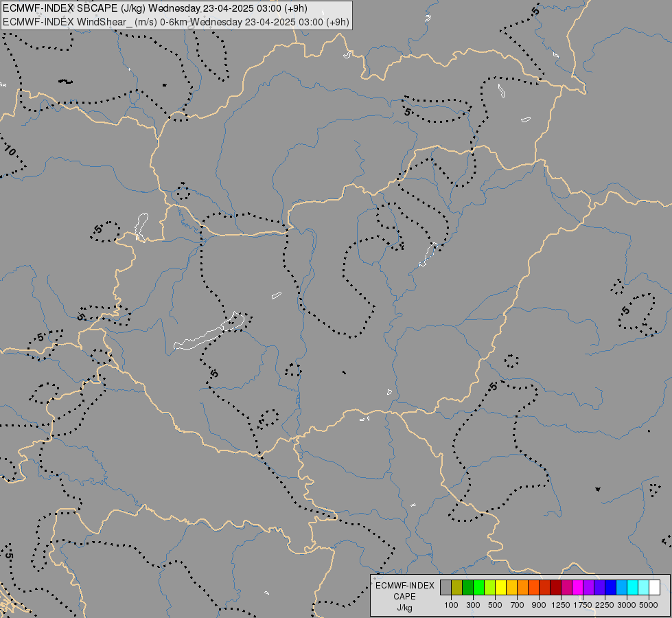Click the contour label 10
The height and width of the screenshot is (618, 672).
pos(10,150)
